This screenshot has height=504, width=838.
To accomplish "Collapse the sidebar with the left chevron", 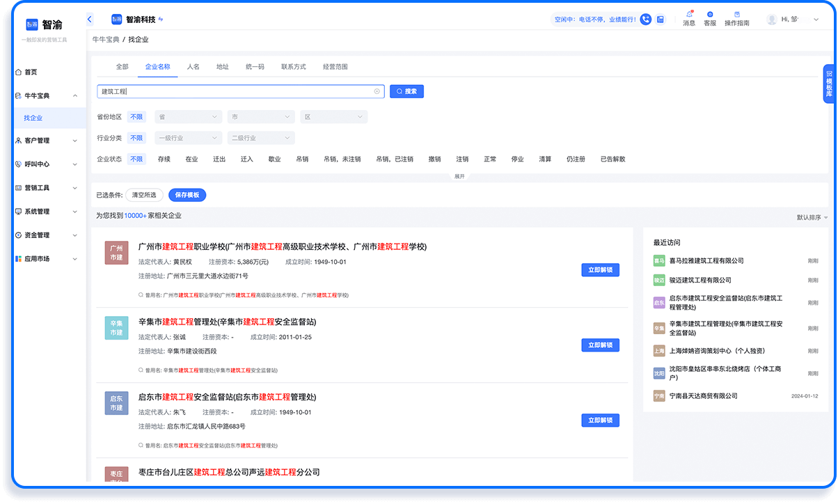I will pyautogui.click(x=90, y=19).
